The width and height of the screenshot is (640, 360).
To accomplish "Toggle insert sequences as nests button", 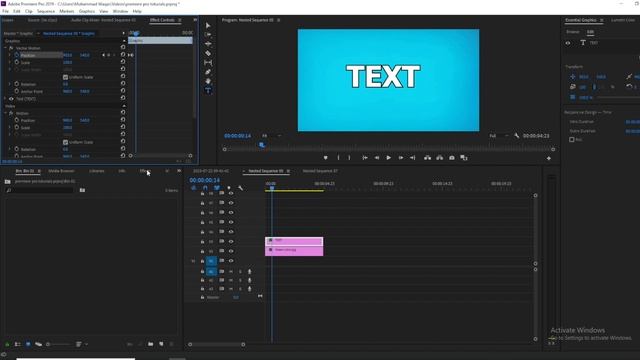I will point(193,188).
